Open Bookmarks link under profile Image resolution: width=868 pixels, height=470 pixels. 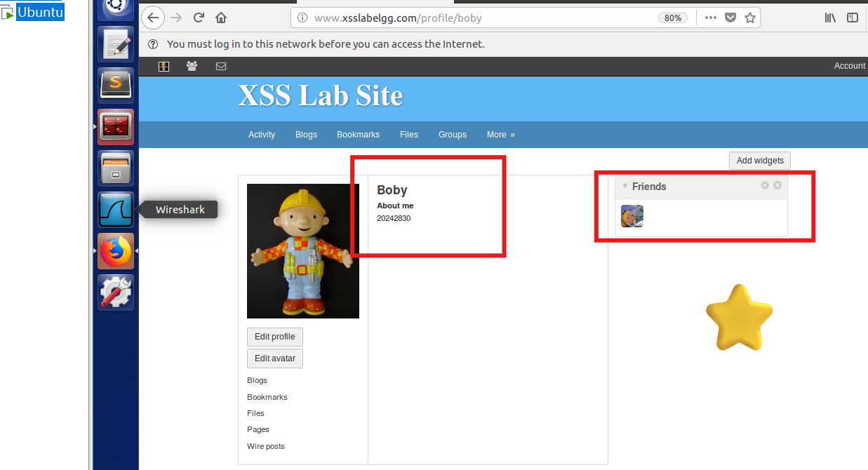(267, 397)
